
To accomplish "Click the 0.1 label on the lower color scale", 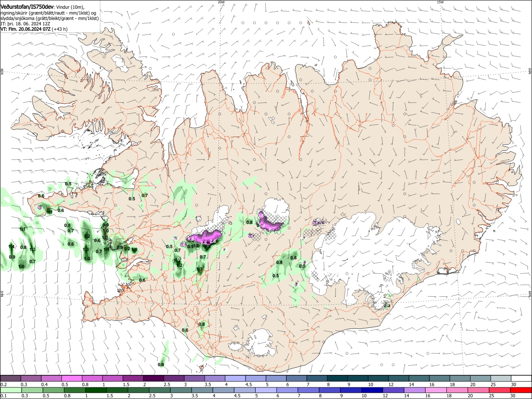I will (x=3, y=396).
